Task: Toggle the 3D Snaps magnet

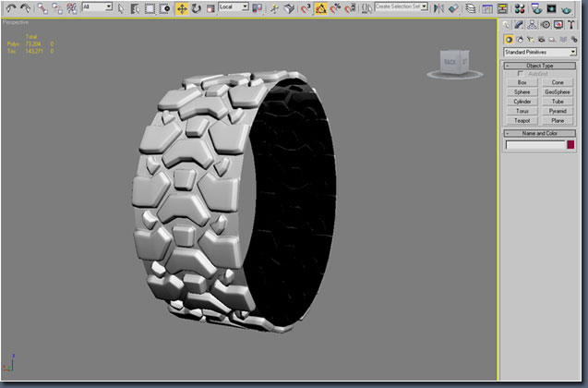Action: click(x=306, y=8)
